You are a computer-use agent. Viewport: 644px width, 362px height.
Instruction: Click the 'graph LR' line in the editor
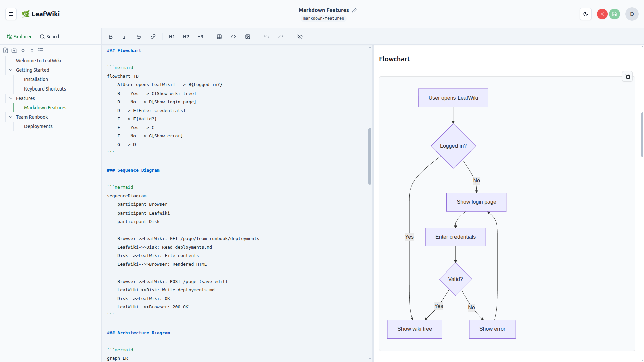click(117, 358)
